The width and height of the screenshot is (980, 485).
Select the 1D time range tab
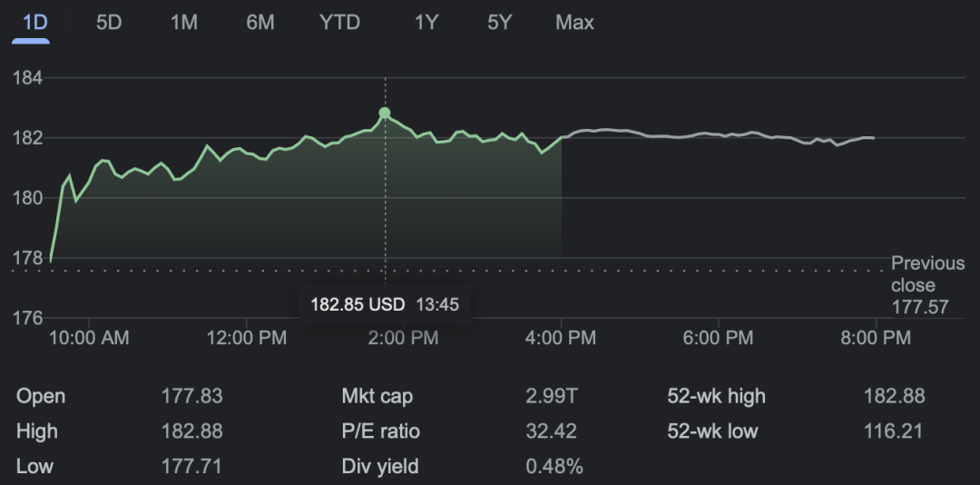[34, 23]
